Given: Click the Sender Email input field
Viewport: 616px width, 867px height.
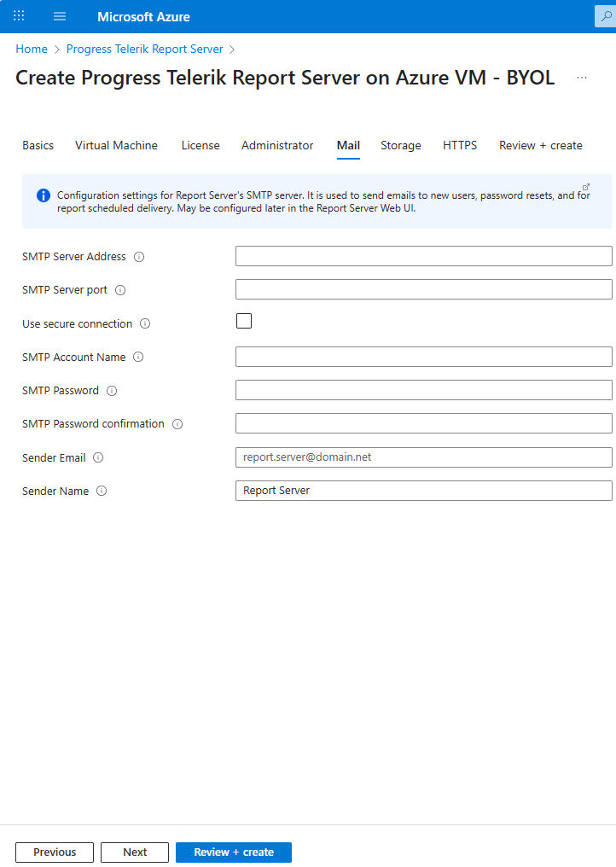Looking at the screenshot, I should pyautogui.click(x=423, y=457).
